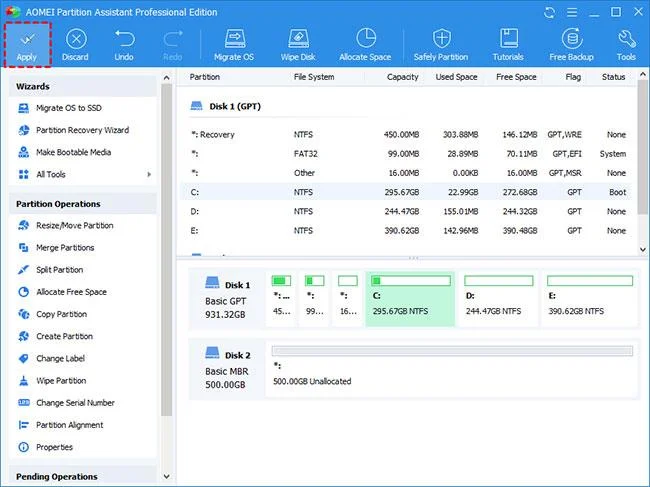Viewport: 650px width, 487px height.
Task: Select the 500.00GB Unallocated space
Action: coord(452,369)
